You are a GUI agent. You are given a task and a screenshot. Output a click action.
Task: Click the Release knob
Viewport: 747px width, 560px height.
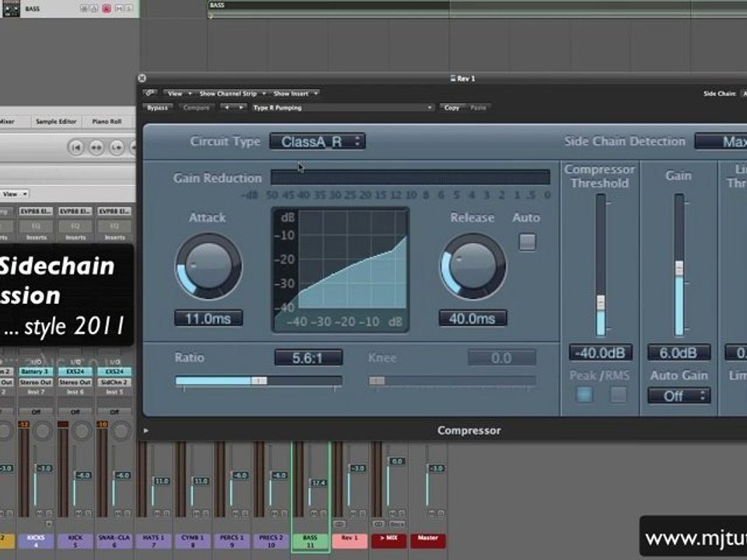(x=472, y=266)
